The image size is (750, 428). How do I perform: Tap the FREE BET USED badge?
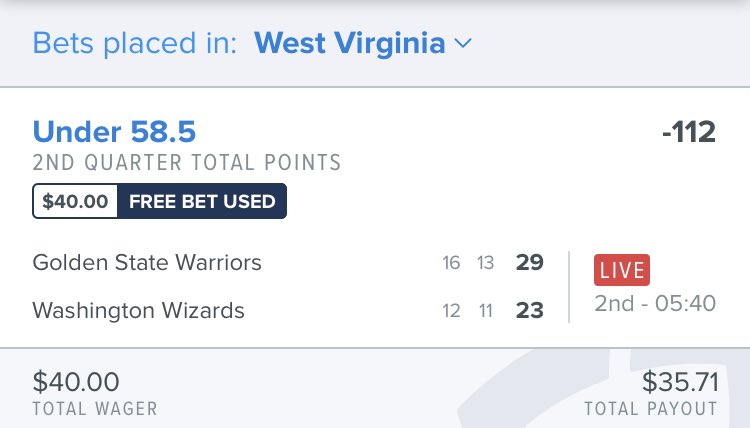[x=202, y=201]
